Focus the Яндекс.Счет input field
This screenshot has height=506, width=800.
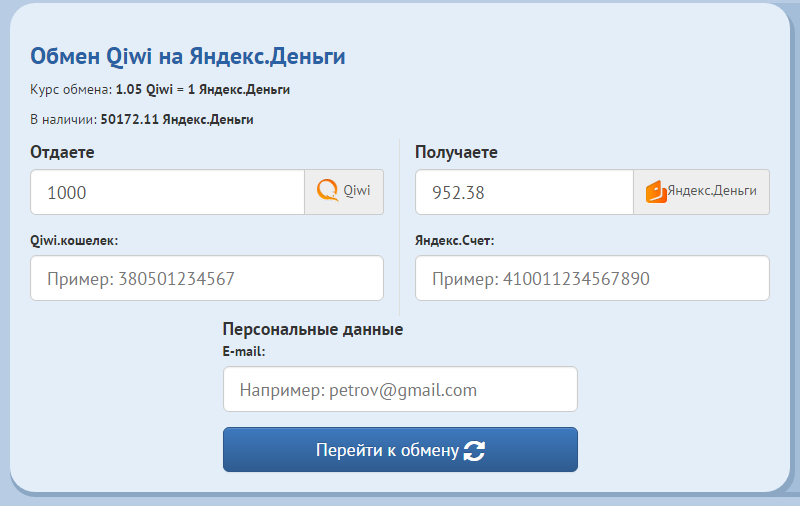[x=592, y=278]
